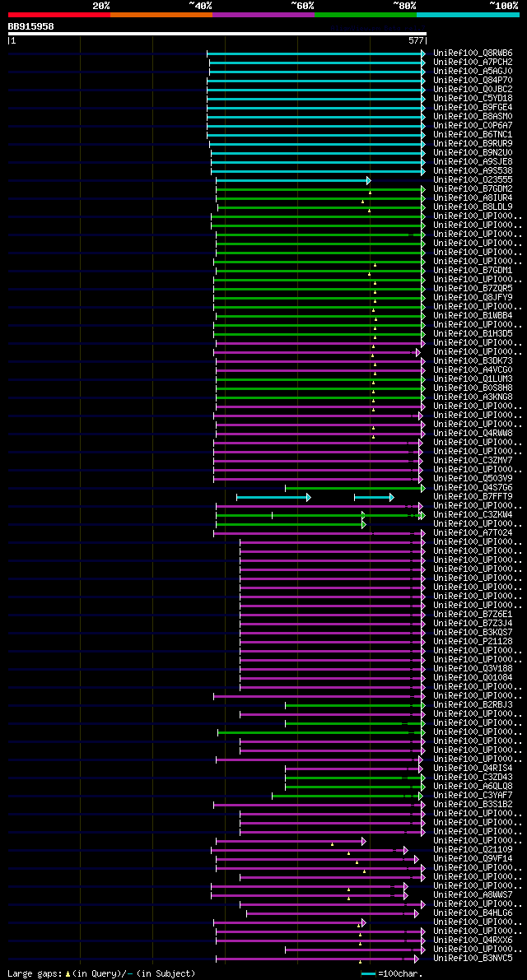Image resolution: width=527 pixels, height=980 pixels.
Task: Open hit UniRef100_C5YD18
Action: click(x=473, y=99)
